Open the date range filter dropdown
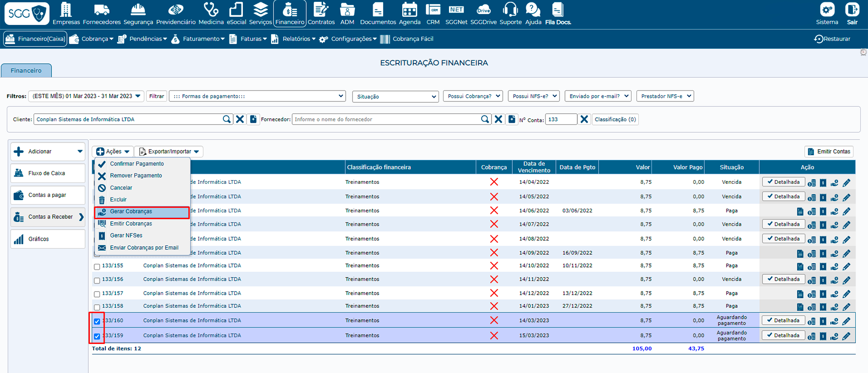Screen dimensions: 868x373 pyautogui.click(x=86, y=96)
